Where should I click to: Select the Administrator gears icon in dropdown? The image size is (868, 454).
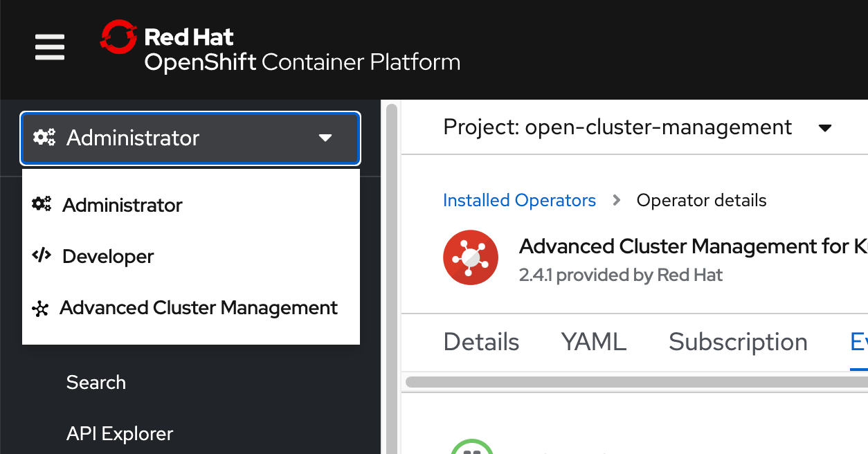coord(41,203)
